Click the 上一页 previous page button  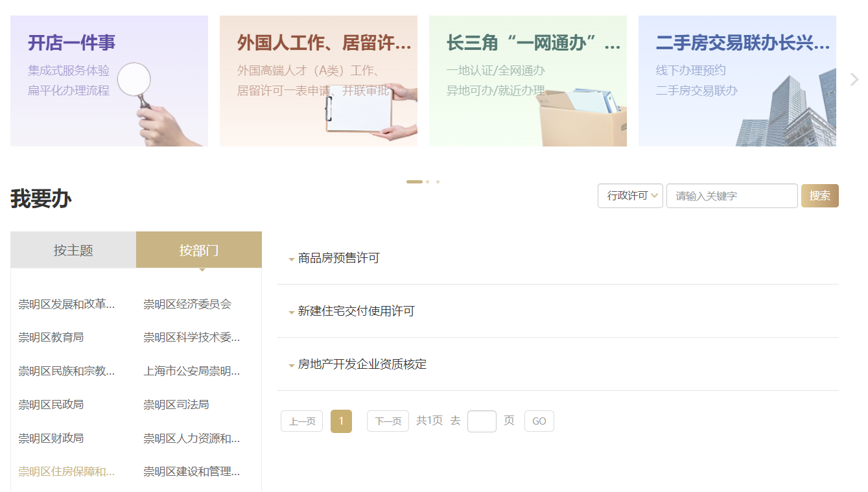pyautogui.click(x=301, y=421)
